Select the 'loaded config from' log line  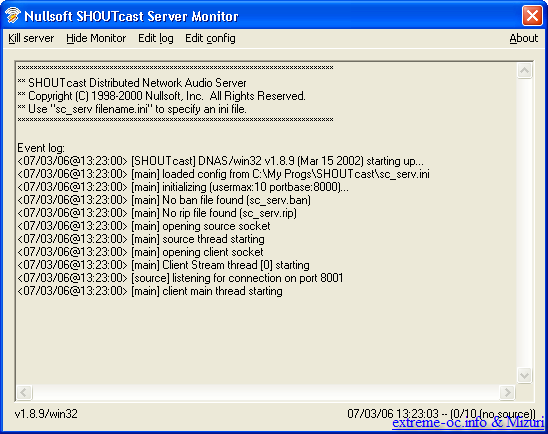tap(223, 174)
